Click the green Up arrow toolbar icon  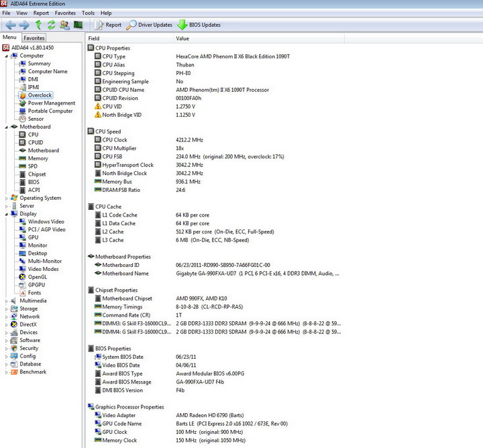[38, 25]
